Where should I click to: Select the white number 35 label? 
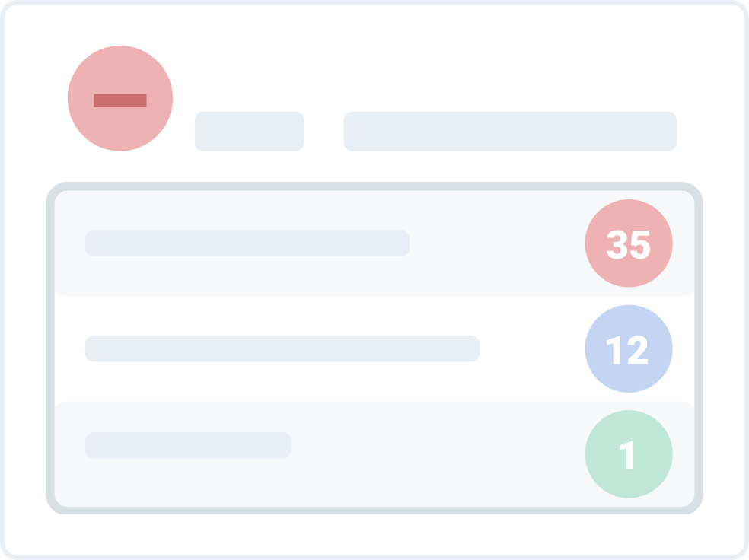pyautogui.click(x=629, y=245)
